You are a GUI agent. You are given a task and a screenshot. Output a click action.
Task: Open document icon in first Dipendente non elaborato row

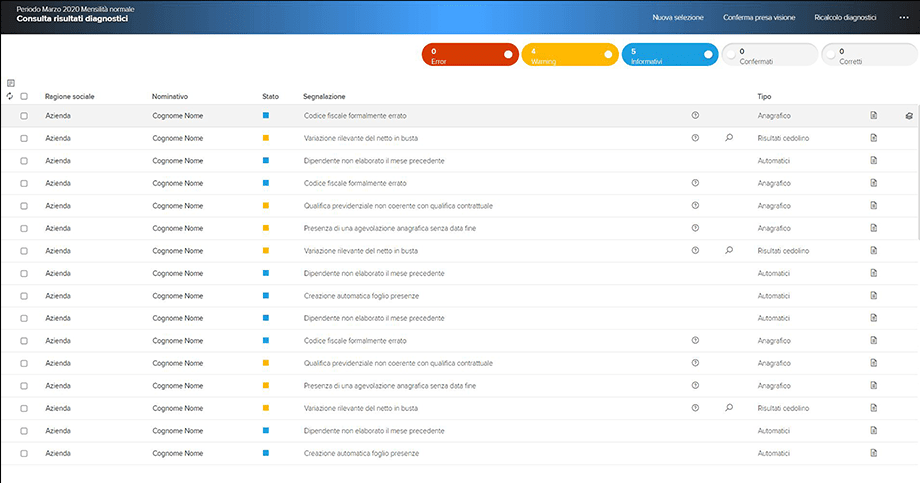click(x=874, y=160)
